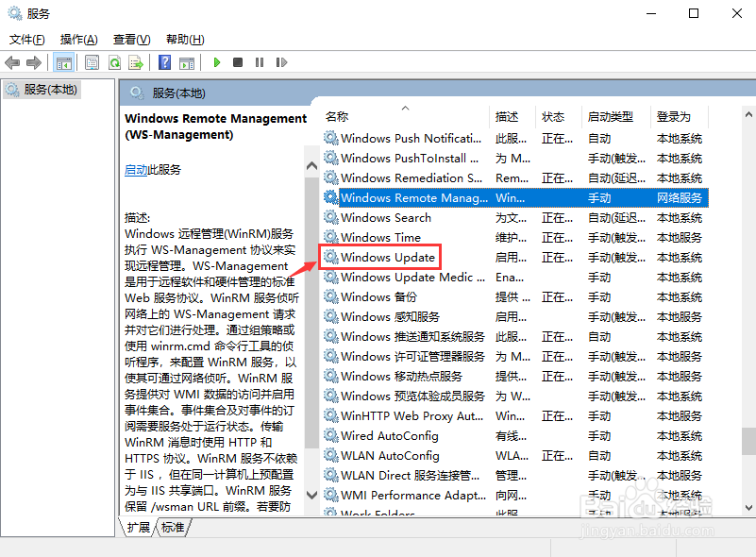
Task: Select the Windows Push Notificati... service
Action: coord(515,139)
